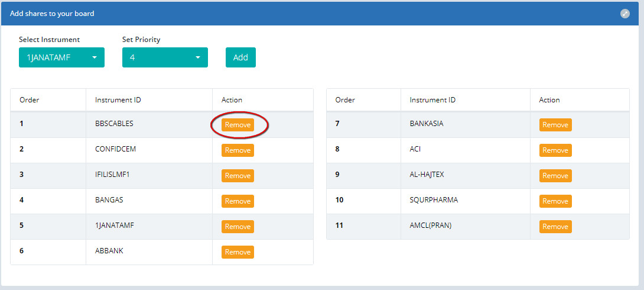Screen dimensions: 644x290
Task: Select the BBSCABLES instrument cell
Action: coord(114,124)
